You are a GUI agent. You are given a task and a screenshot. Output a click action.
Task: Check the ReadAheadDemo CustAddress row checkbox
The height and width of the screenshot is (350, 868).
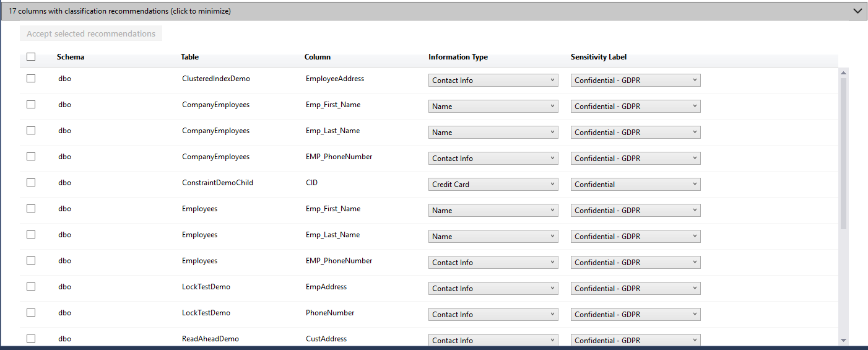point(31,339)
